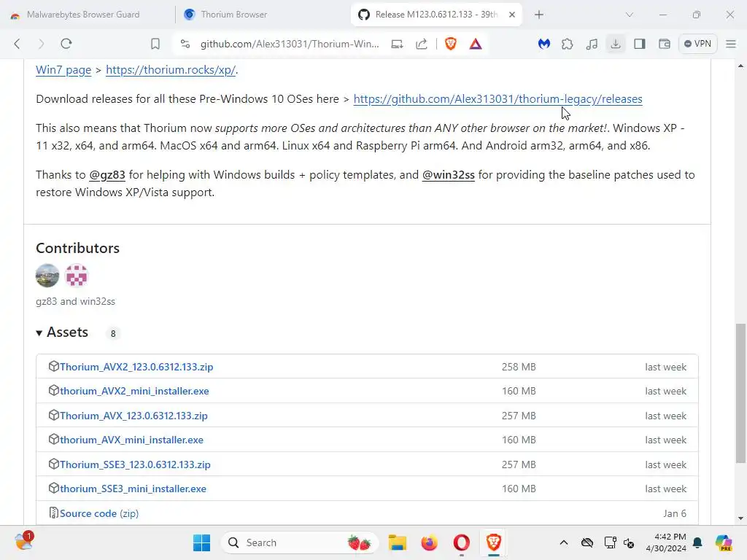
Task: Collapse the Assets section
Action: pyautogui.click(x=62, y=332)
